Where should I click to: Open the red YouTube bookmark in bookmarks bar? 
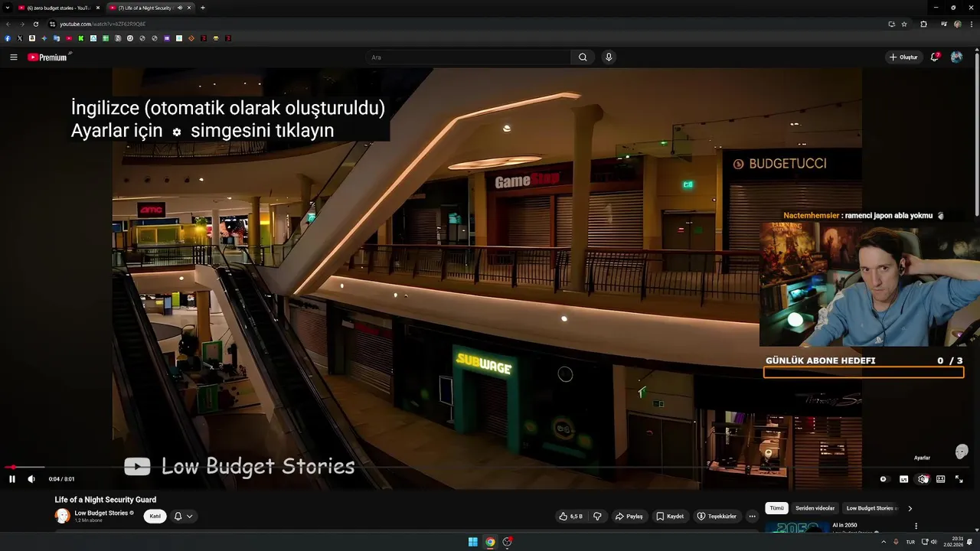[69, 38]
